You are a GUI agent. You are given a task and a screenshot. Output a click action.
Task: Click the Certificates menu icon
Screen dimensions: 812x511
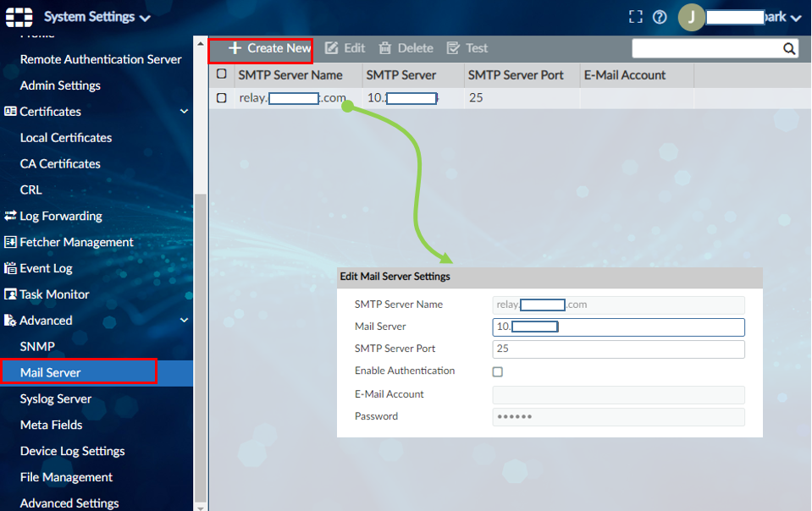(x=10, y=111)
